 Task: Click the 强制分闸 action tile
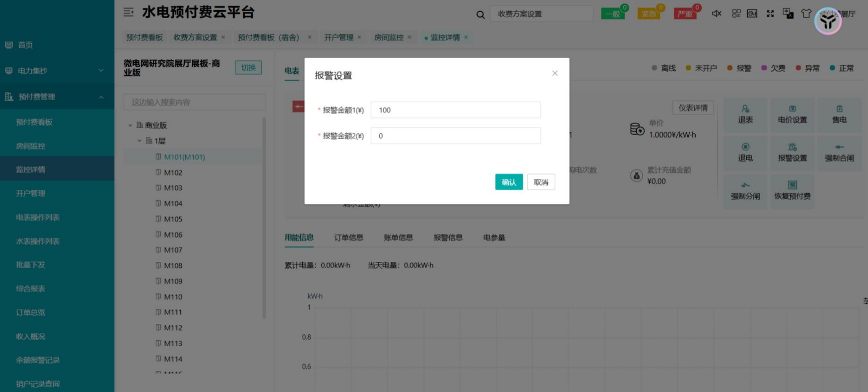(746, 191)
